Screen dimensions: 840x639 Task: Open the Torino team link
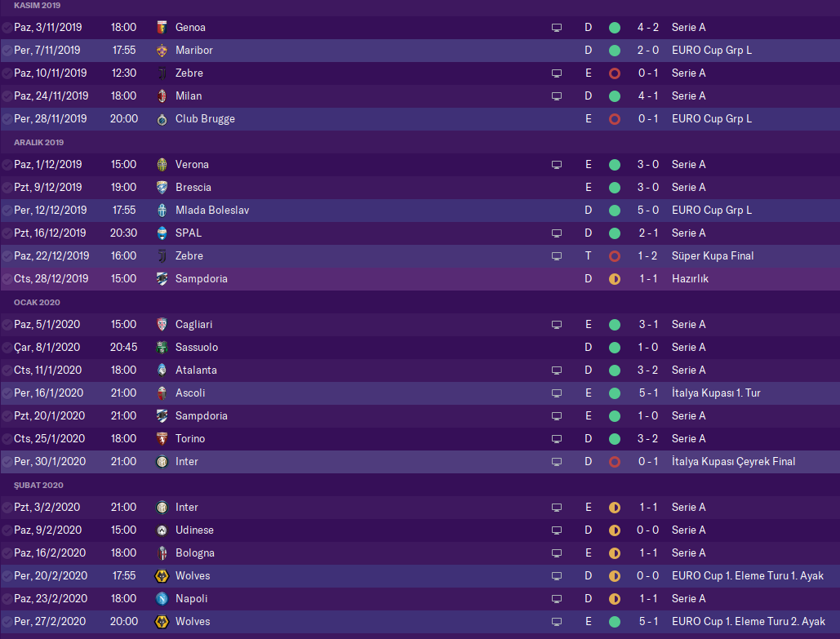190,438
